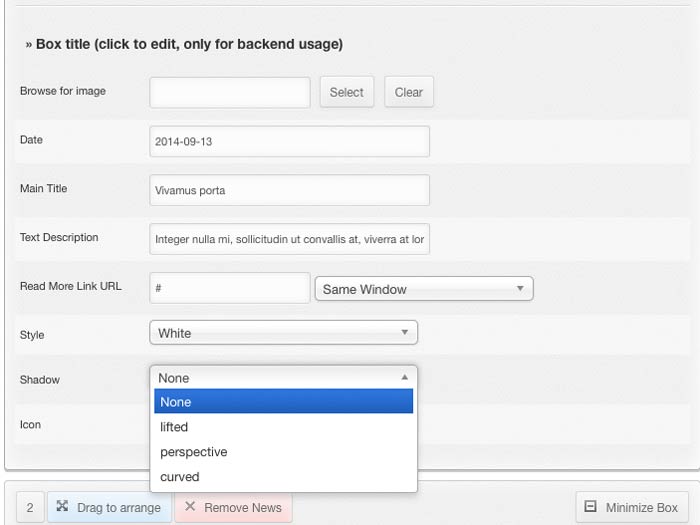Click the minus icon on Minimize Box

[x=590, y=507]
